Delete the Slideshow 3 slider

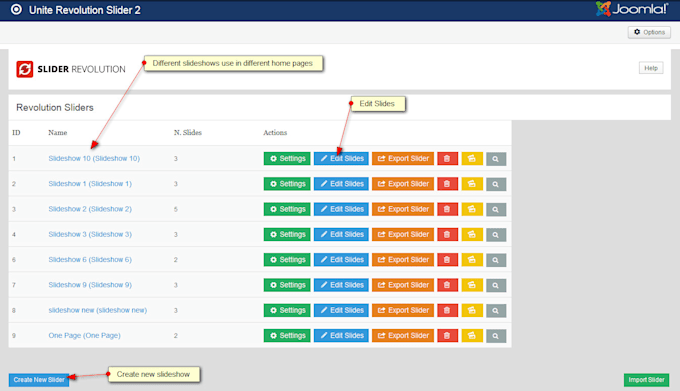447,235
